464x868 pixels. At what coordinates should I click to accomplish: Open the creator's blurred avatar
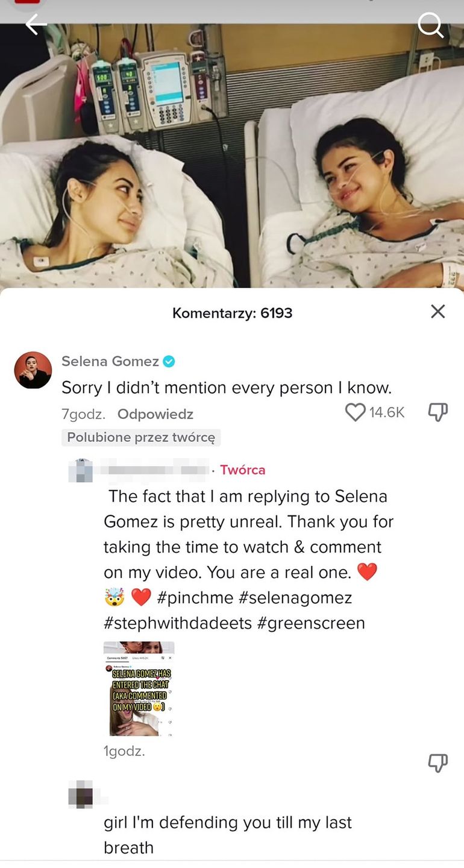click(x=81, y=470)
